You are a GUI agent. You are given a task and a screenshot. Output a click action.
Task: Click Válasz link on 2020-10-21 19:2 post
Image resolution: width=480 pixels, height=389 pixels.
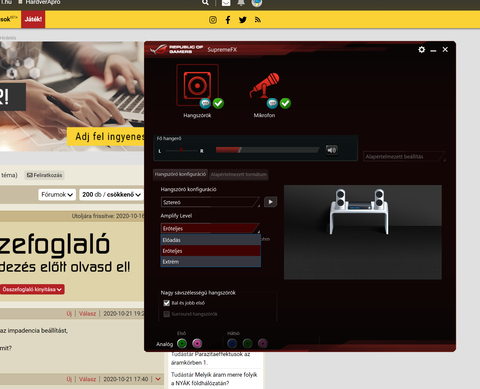tap(87, 313)
